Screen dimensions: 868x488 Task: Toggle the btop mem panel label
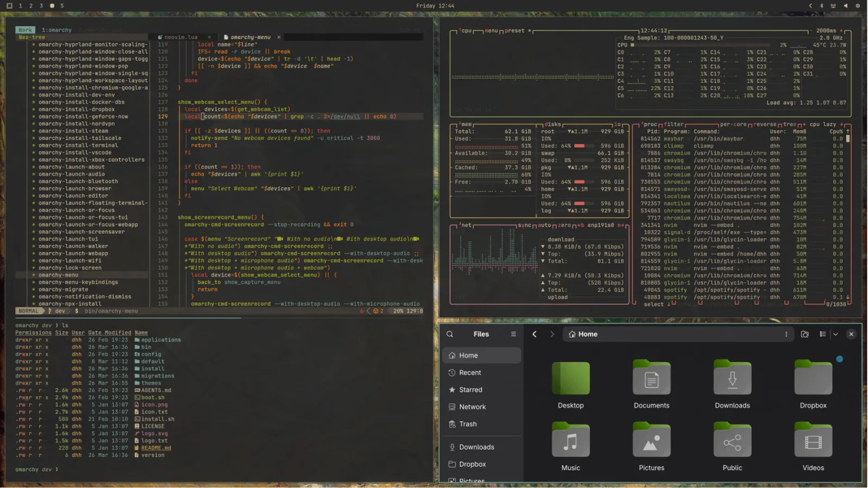[x=465, y=124]
